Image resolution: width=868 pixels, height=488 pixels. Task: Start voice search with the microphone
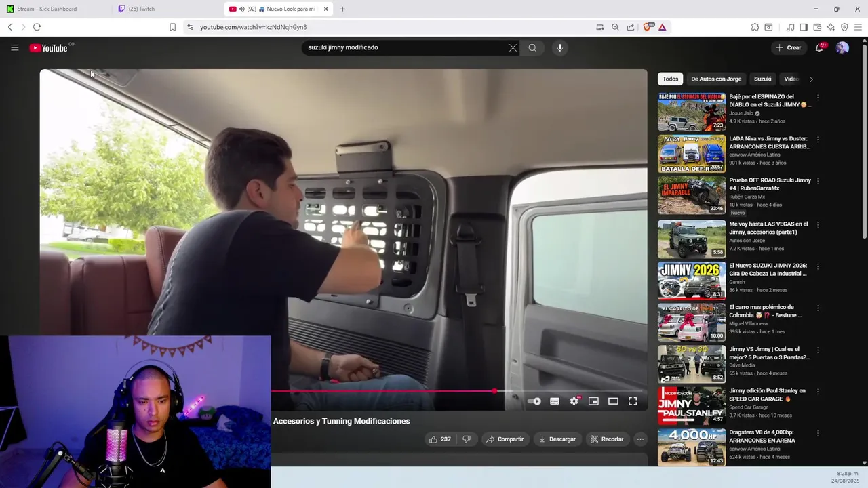[x=559, y=47]
